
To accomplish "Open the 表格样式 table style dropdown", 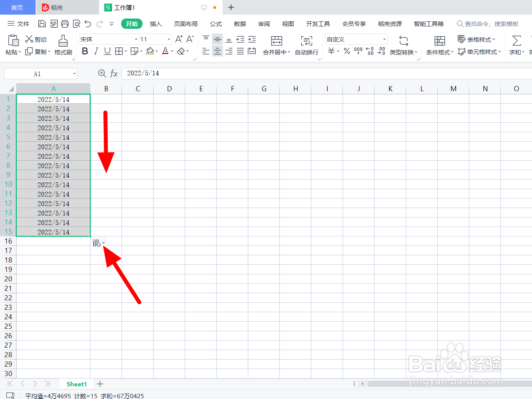I will tap(476, 39).
